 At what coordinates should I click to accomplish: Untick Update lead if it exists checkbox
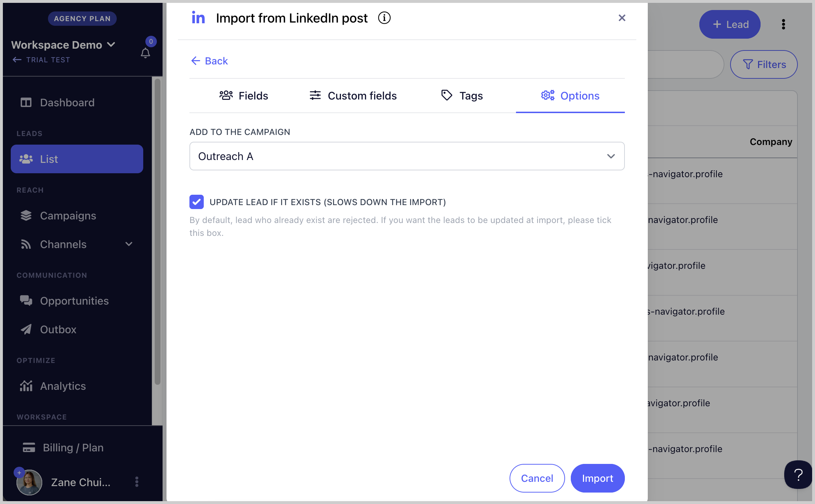coord(197,202)
